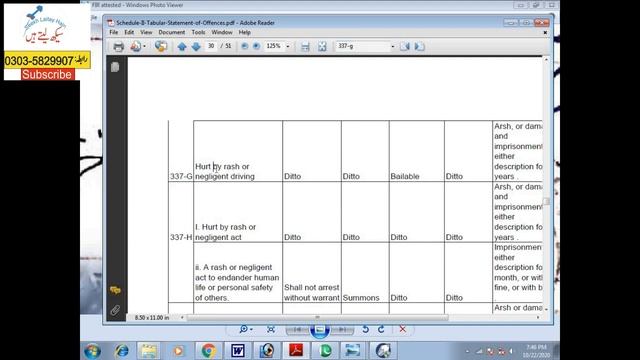Click the scroll down arrow in document
Screen dimensions: 640x360
(546, 310)
